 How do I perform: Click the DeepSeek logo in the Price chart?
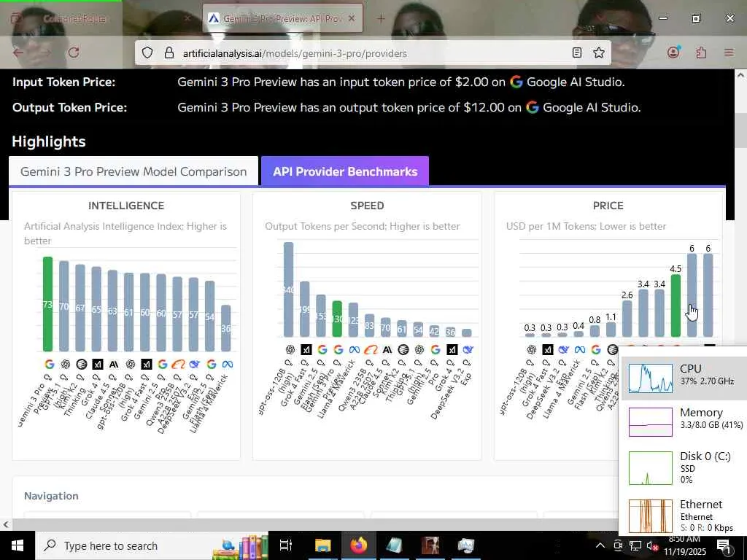[564, 350]
